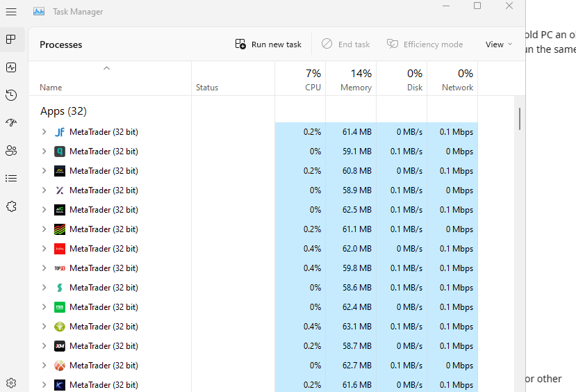Sort processes by the Disk column
The height and width of the screenshot is (392, 576).
[x=402, y=80]
